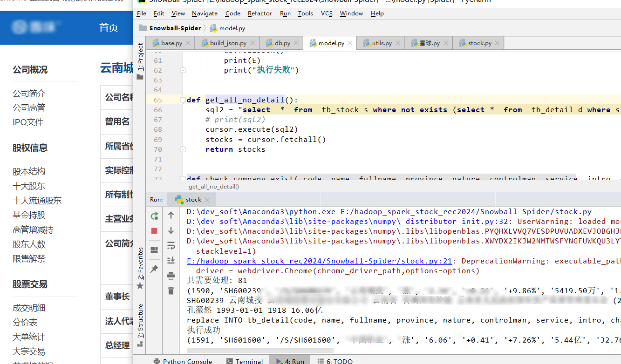This screenshot has height=364, width=621.
Task: Open the Edit menu
Action: click(159, 13)
